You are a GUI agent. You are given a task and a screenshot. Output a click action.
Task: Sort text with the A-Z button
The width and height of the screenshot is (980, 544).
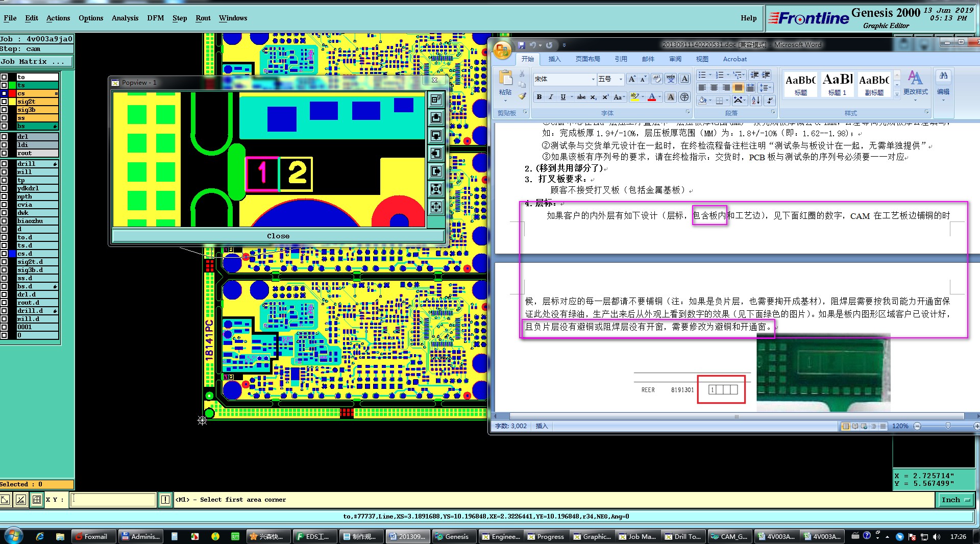coord(756,100)
